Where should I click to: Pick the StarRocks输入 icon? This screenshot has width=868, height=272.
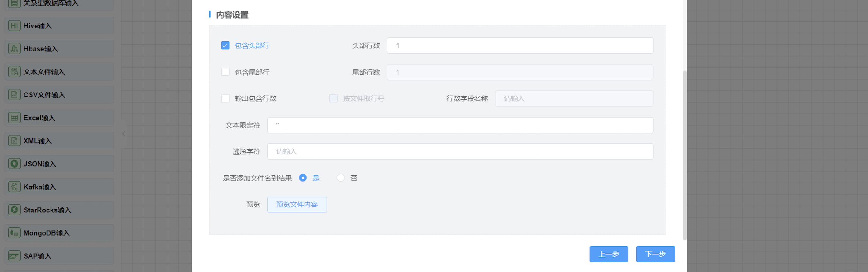(x=14, y=210)
